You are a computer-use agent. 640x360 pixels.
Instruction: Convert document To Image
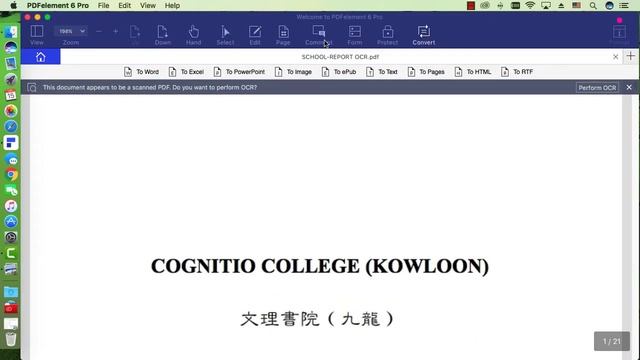[293, 72]
